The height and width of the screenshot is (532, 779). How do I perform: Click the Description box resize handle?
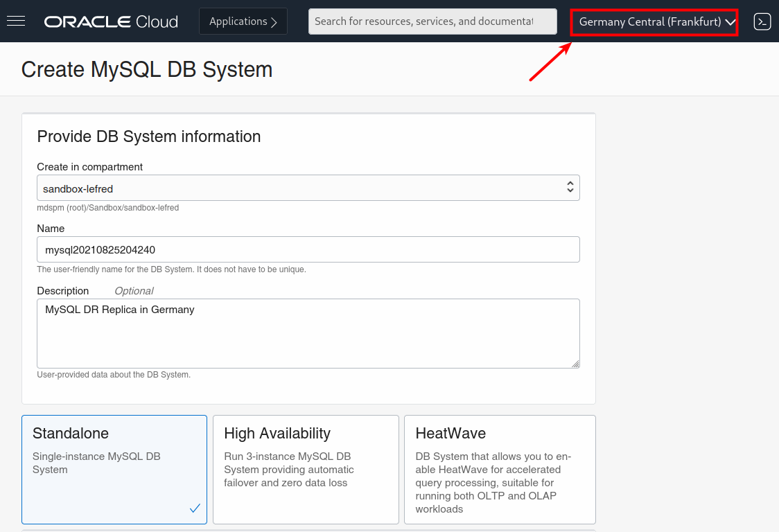(575, 364)
